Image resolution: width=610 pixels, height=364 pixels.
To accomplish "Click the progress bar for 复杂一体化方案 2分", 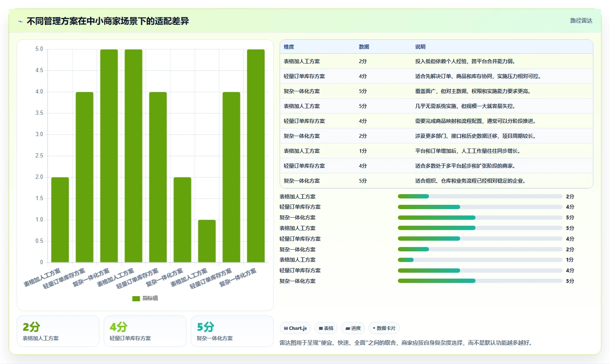I will click(x=480, y=249).
